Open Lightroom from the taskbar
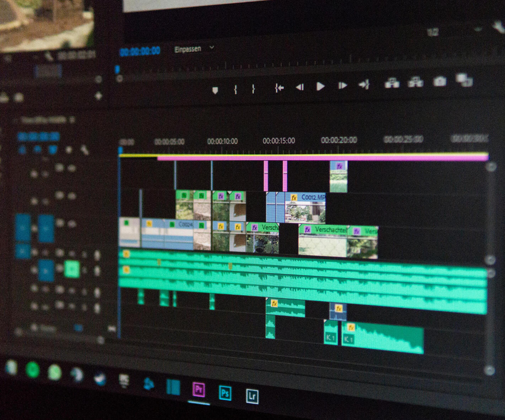Viewport: 505px width, 420px height. click(252, 395)
